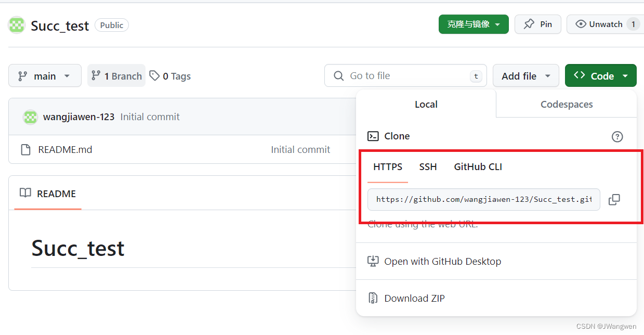The image size is (644, 335).
Task: Select the GitHub CLI clone tab
Action: (478, 167)
